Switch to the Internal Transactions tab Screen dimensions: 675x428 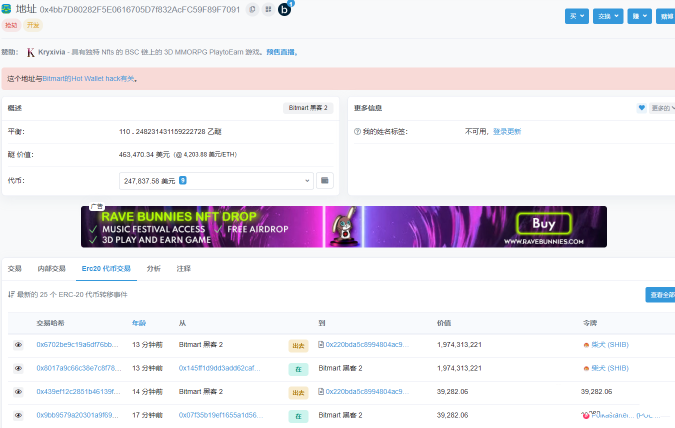point(52,269)
